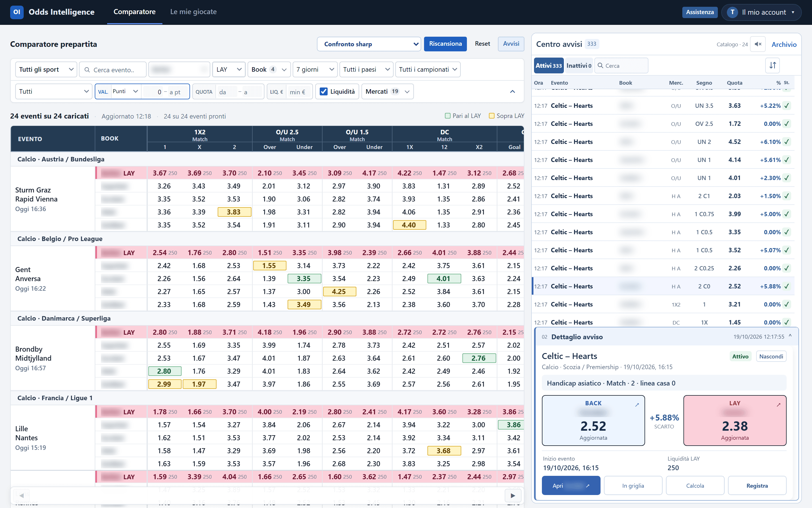The width and height of the screenshot is (812, 508).
Task: Open the Confronto sharp dropdown
Action: 369,44
